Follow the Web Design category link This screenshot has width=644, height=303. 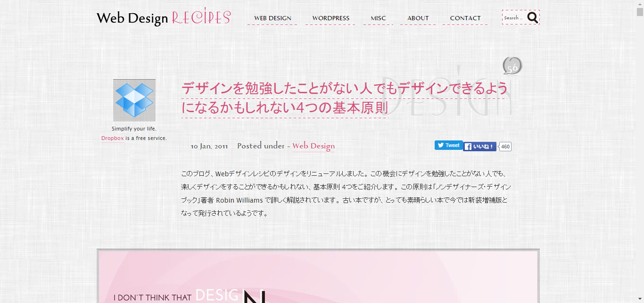pos(314,146)
